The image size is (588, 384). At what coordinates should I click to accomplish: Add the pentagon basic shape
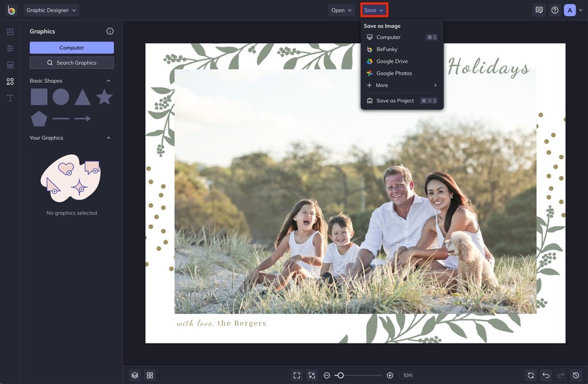coord(39,119)
